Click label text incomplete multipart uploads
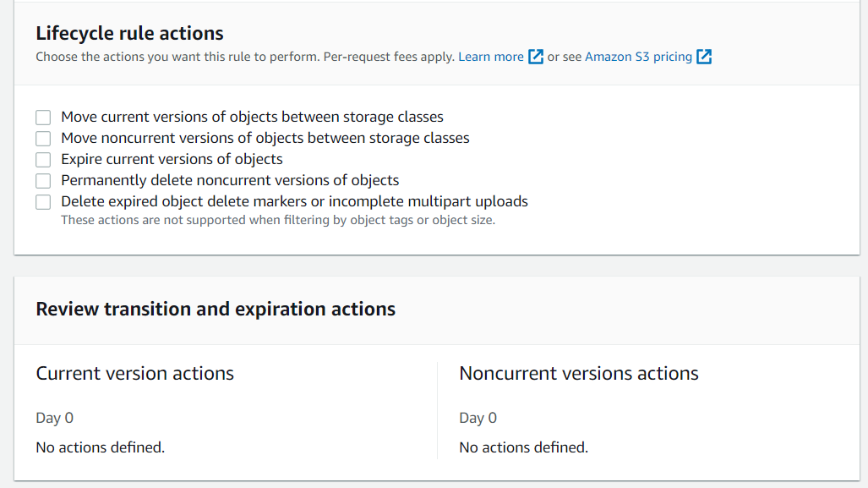Screen dimensions: 868x488 point(428,201)
